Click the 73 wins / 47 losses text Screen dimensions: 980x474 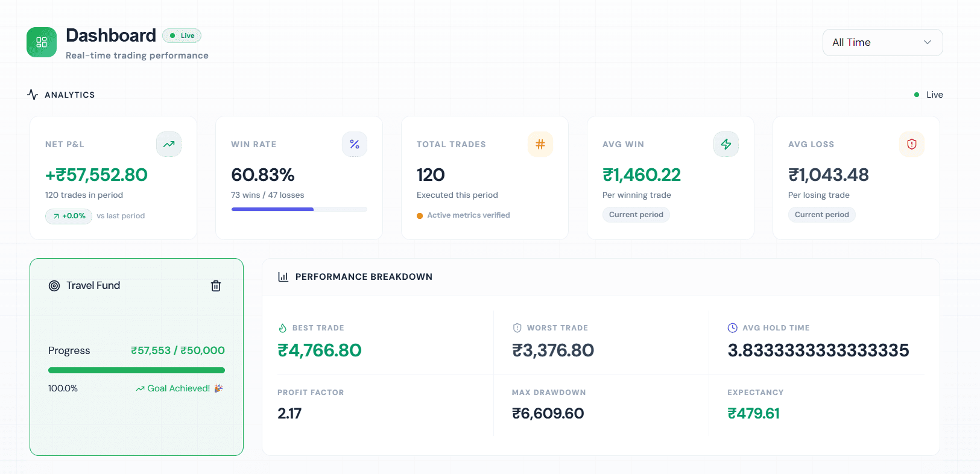(268, 195)
